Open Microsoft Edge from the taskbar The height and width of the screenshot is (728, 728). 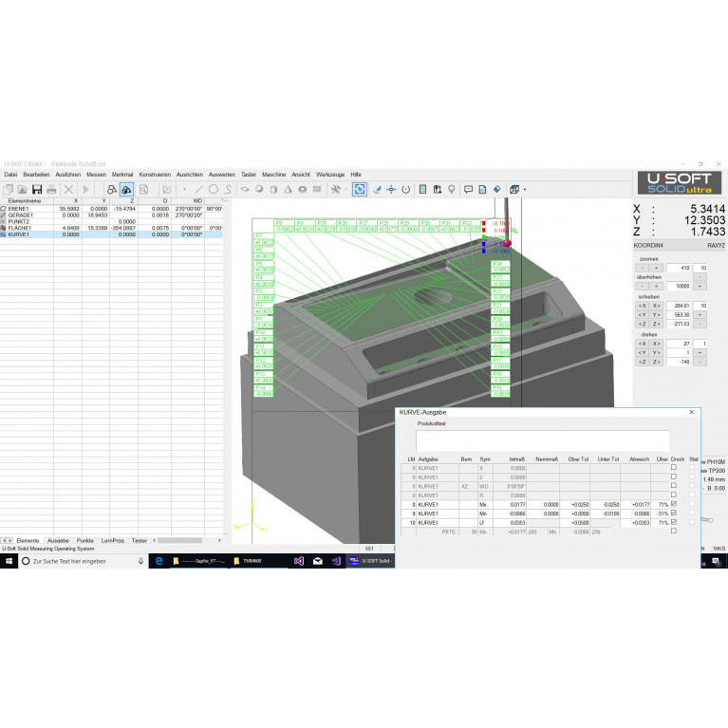(159, 561)
